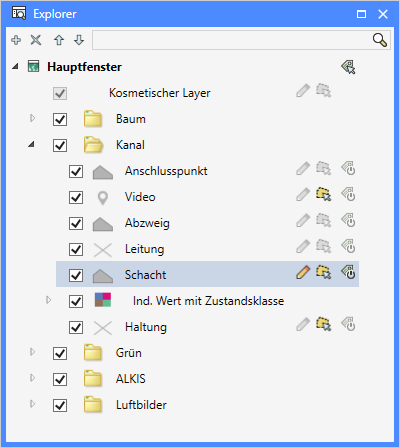The width and height of the screenshot is (400, 448).
Task: Disable the Luftbilder checkbox
Action: [x=60, y=405]
